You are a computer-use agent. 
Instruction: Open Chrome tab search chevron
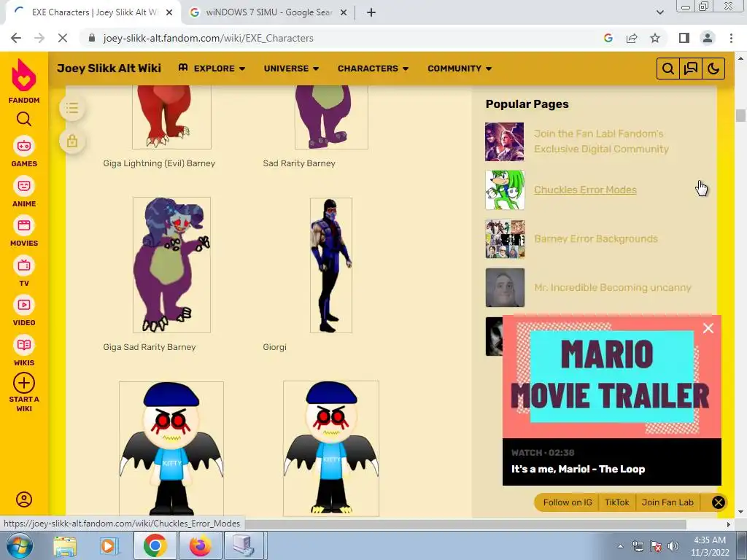pyautogui.click(x=659, y=13)
